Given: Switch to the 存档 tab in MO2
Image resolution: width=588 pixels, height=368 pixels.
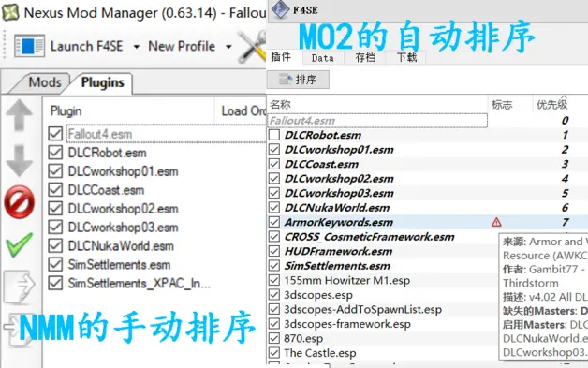Looking at the screenshot, I should (x=365, y=58).
